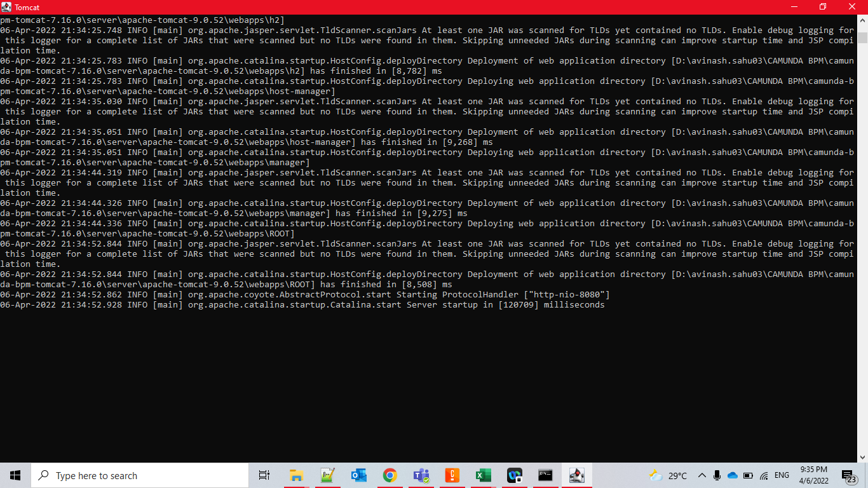Screen dimensions: 868x488
Task: Click the timestamp 21:34:25.748 in the log
Action: point(92,30)
